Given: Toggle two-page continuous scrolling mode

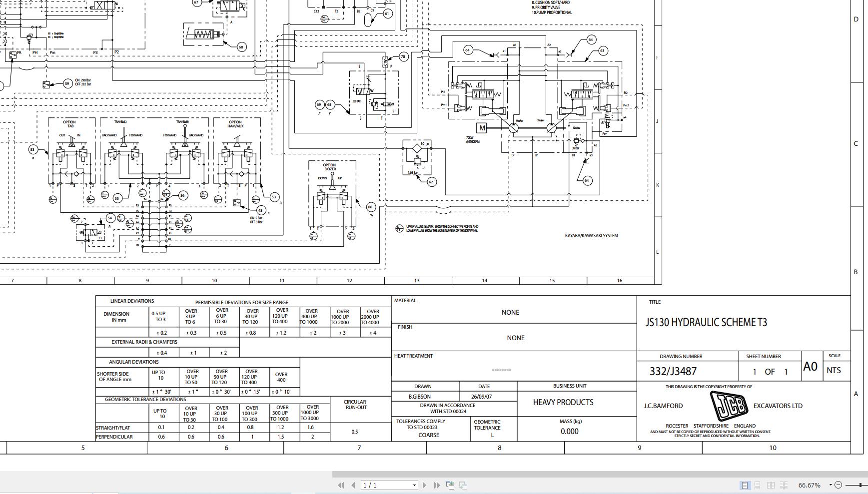Looking at the screenshot, I should click(784, 485).
